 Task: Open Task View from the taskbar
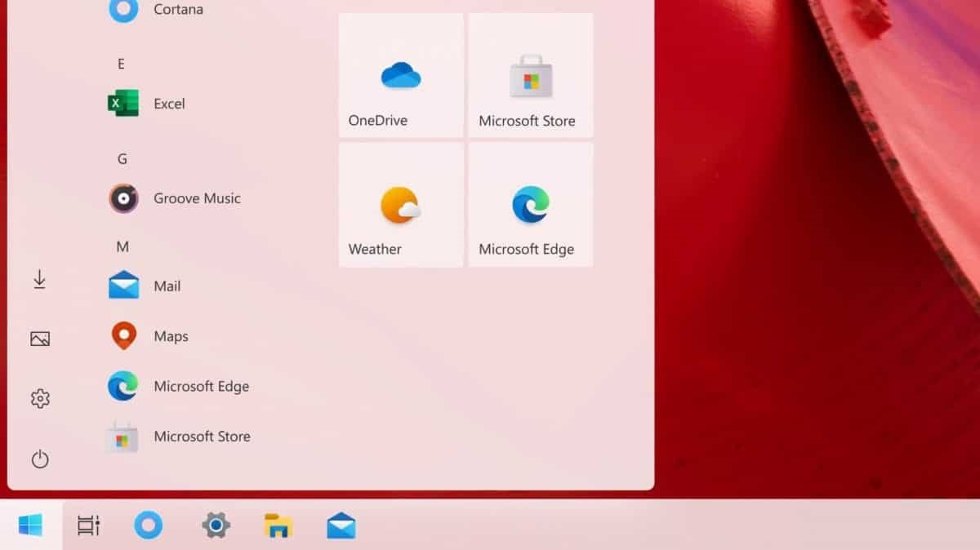click(88, 526)
